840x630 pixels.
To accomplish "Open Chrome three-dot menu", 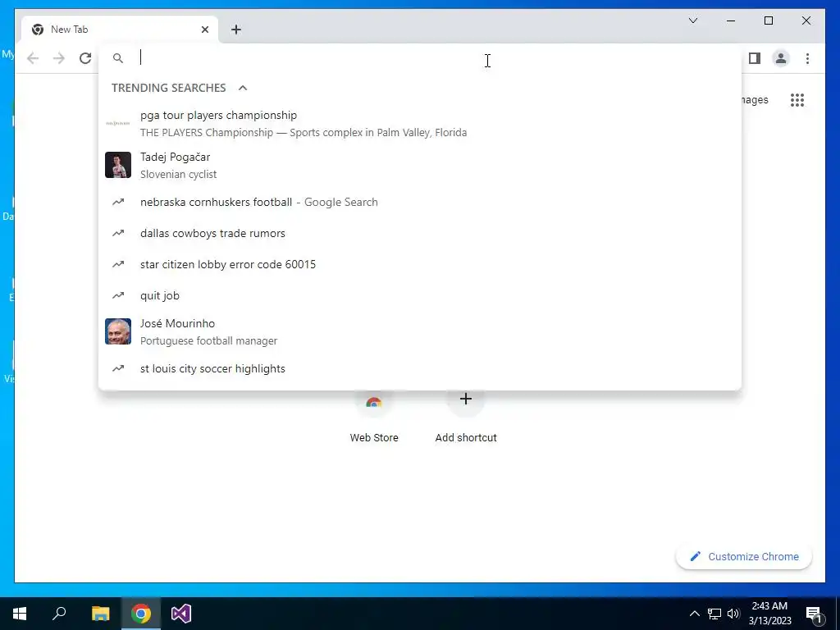I will click(807, 58).
